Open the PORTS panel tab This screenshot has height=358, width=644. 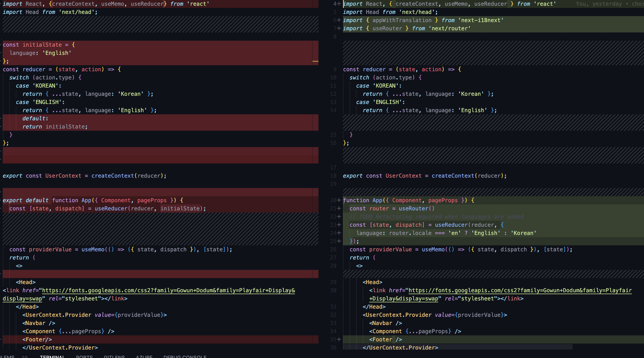point(84,357)
